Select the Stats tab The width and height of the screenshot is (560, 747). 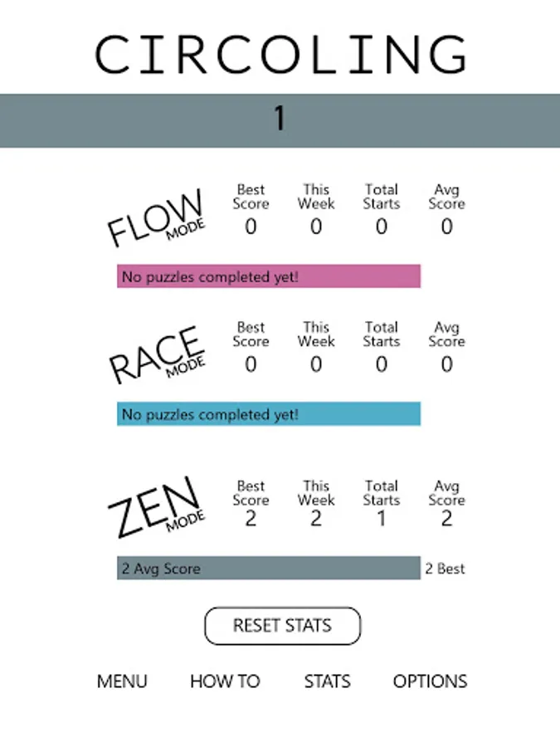[327, 681]
